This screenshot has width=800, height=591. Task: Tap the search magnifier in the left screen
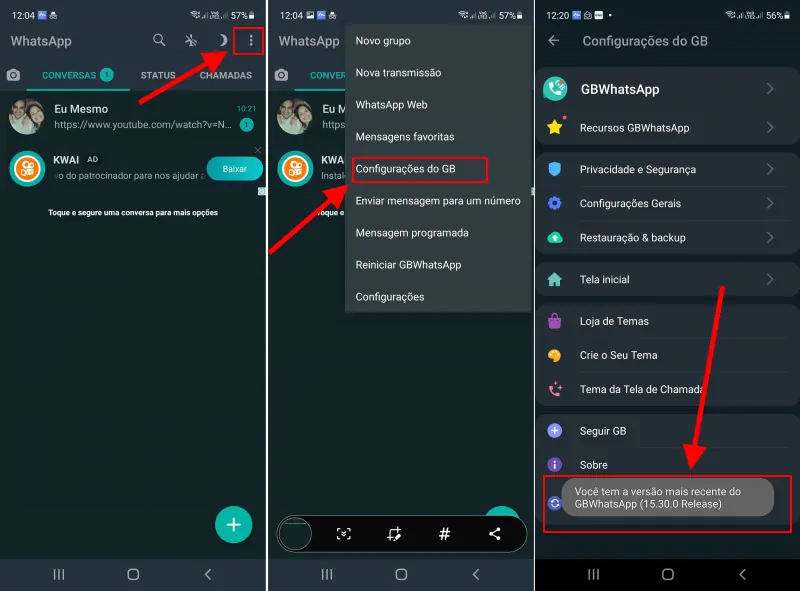159,40
